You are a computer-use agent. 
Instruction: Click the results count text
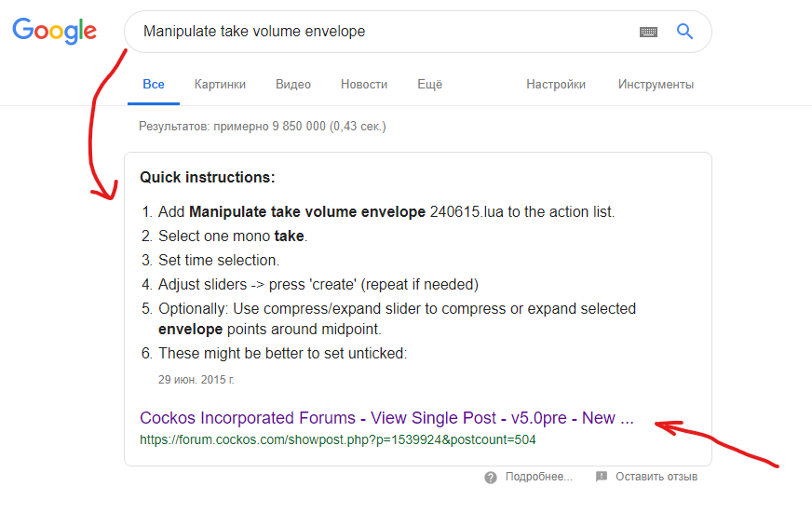pos(262,126)
